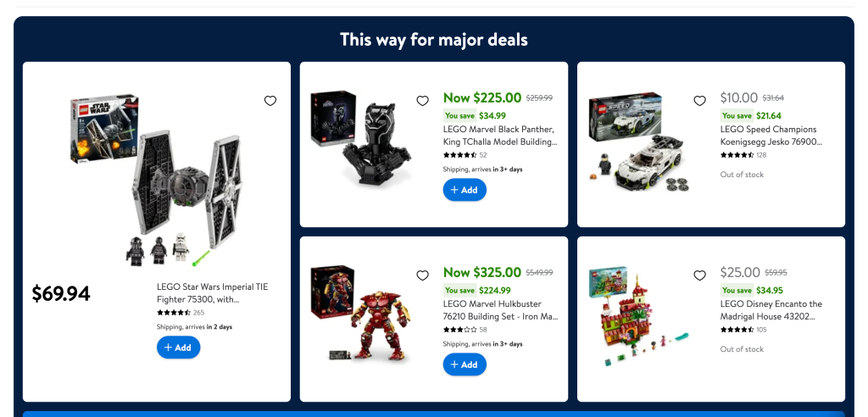Screen dimensions: 868x417
Task: Open LEGO Star Wars Imperial TIE Fighter title
Action: (210, 292)
